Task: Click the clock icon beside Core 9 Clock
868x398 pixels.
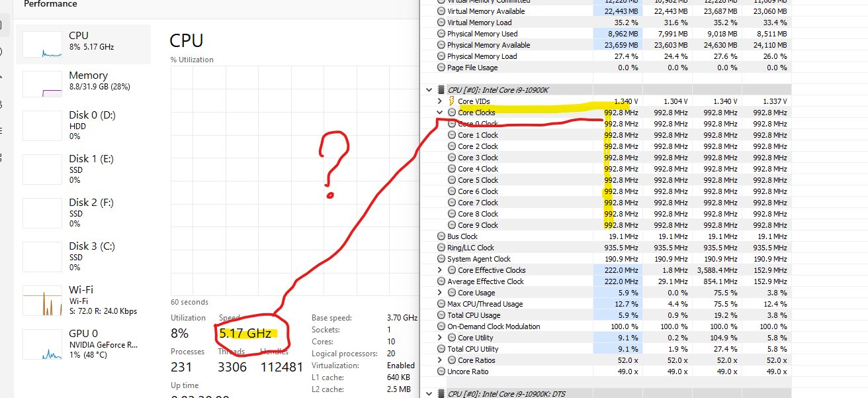Action: (x=452, y=225)
